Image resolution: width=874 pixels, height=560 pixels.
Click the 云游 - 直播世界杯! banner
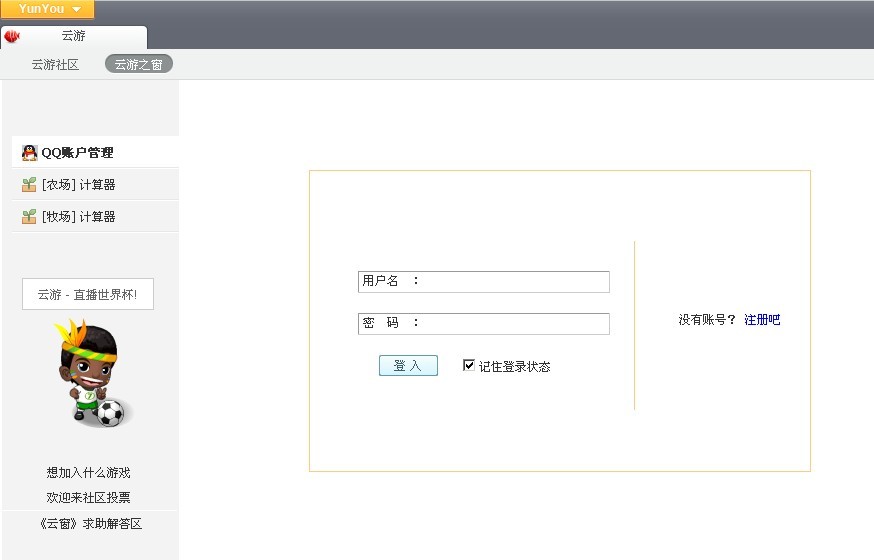pyautogui.click(x=88, y=294)
